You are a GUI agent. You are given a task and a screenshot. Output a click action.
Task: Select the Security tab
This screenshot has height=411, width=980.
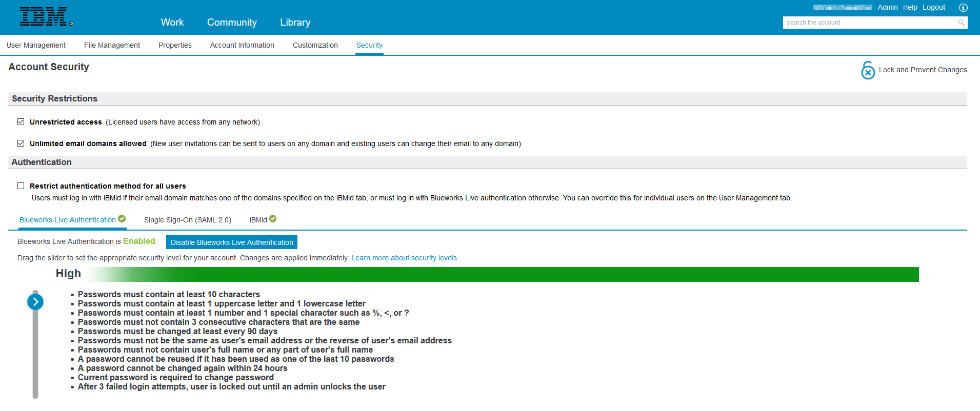[x=369, y=45]
